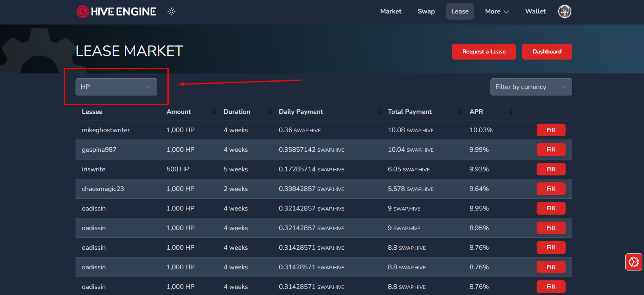Click the Lessee column header
Screen dimensions: 644x295
(x=92, y=112)
